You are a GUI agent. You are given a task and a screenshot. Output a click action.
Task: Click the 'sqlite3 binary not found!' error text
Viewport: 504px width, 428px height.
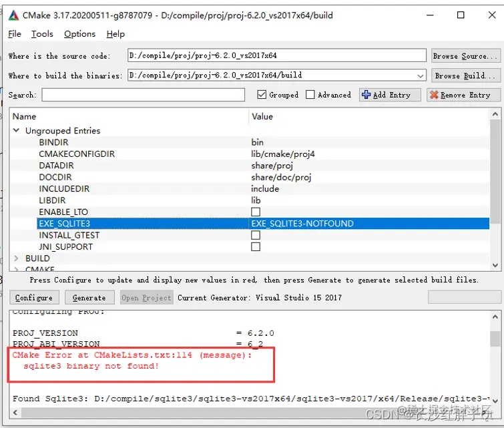point(91,366)
